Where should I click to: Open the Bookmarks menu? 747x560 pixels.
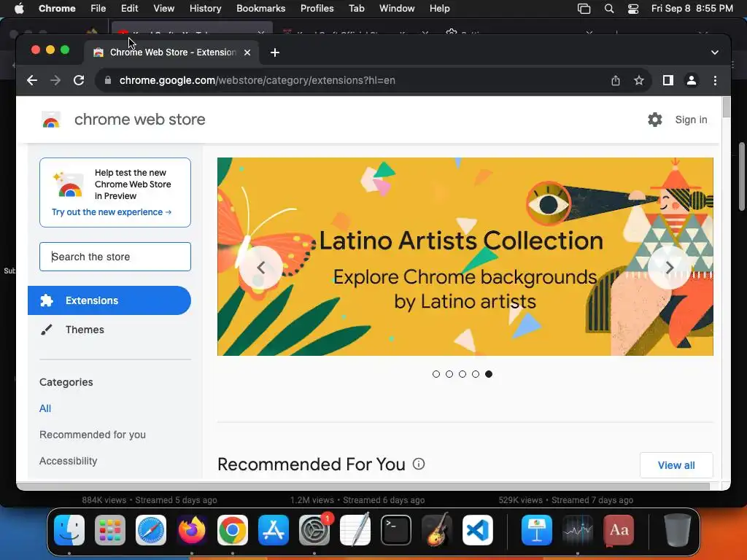pos(260,8)
